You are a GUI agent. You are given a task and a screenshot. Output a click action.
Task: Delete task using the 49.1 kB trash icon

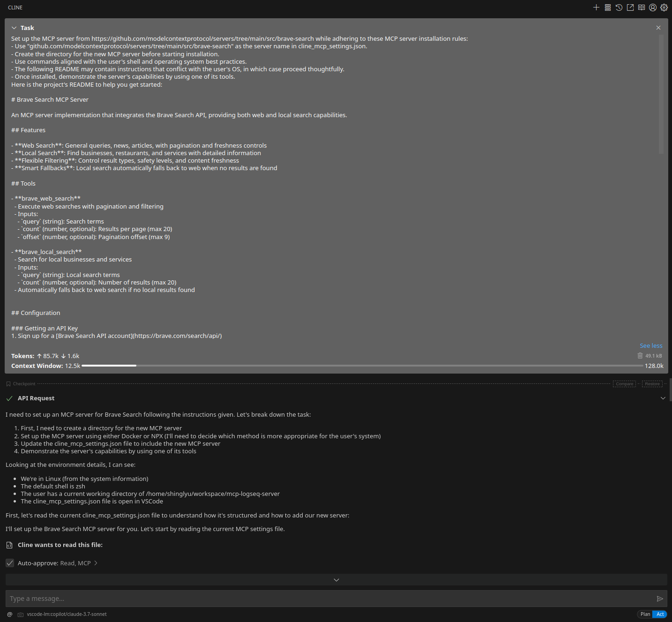tap(640, 356)
